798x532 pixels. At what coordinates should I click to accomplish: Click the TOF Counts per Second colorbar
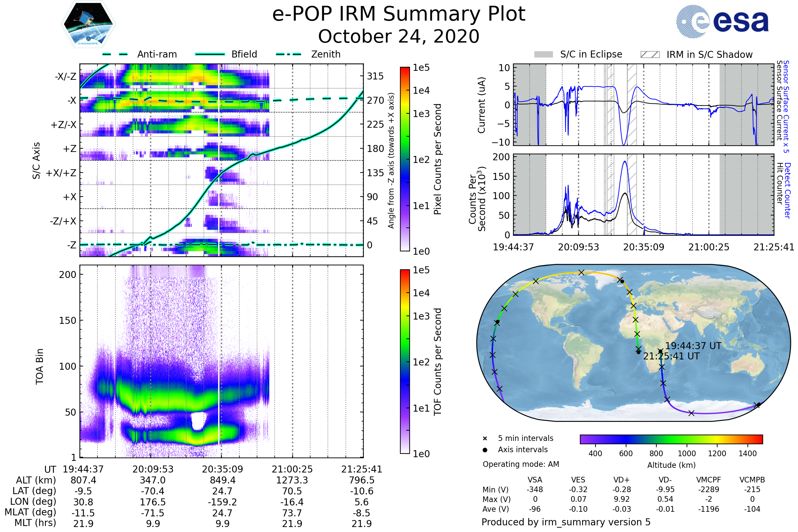[405, 361]
